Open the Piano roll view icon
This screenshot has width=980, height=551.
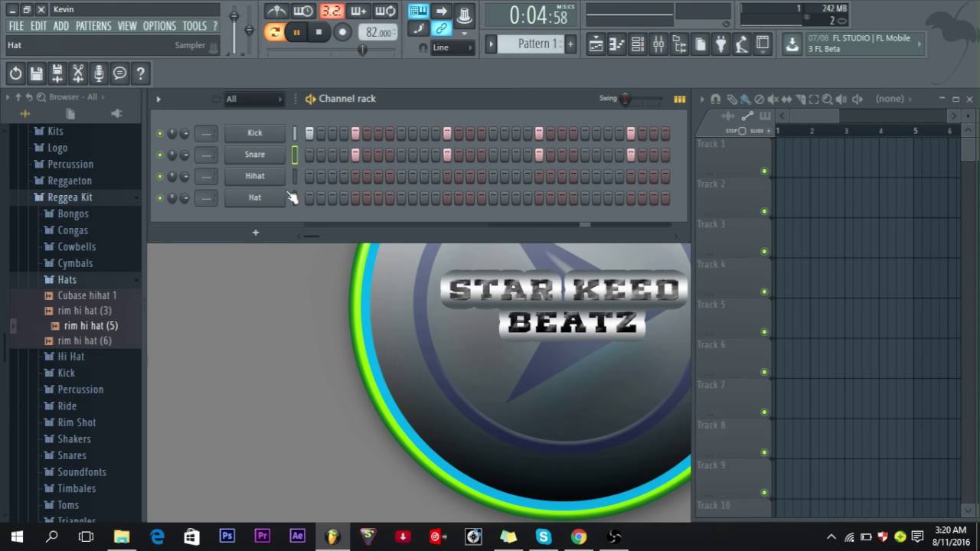click(x=616, y=44)
